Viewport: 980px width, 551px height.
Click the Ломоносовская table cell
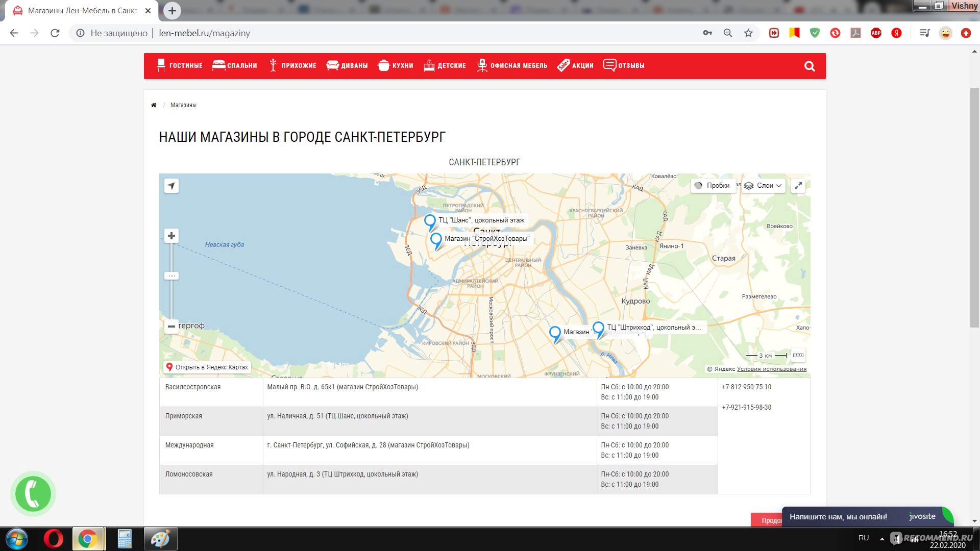tap(211, 480)
